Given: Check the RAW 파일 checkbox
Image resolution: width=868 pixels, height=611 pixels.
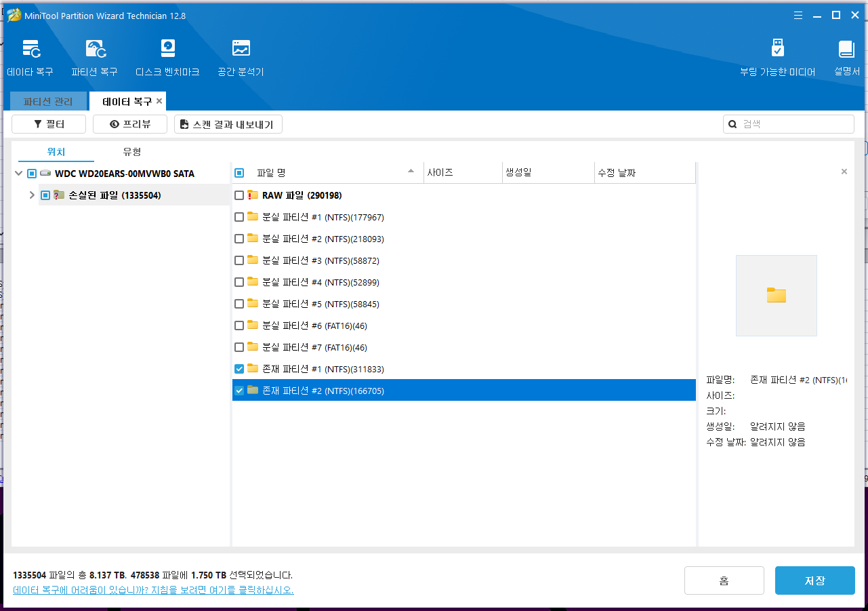Looking at the screenshot, I should [239, 195].
